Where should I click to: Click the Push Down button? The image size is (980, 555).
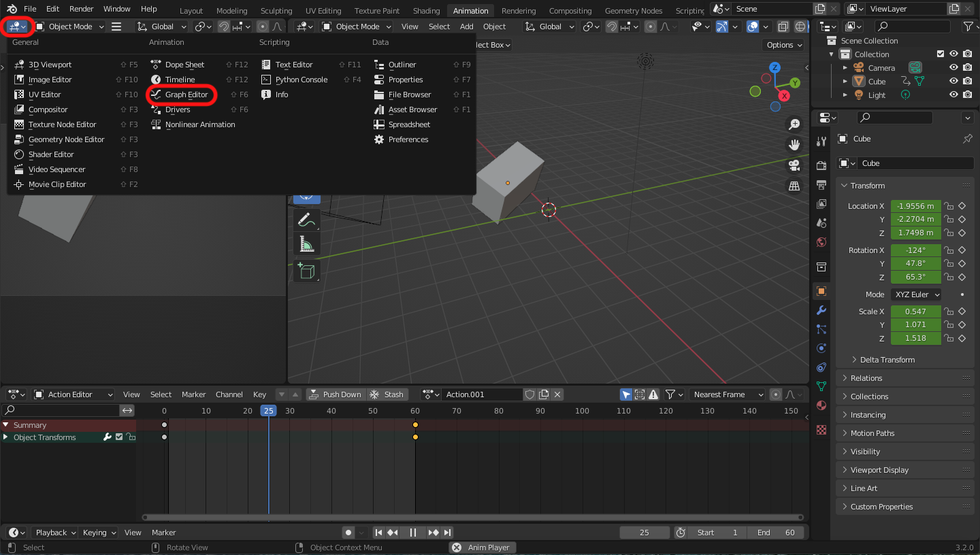[x=336, y=394]
